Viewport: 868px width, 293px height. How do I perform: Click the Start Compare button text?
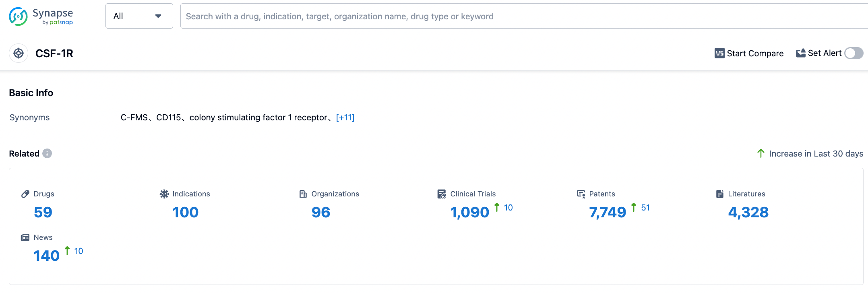click(x=755, y=54)
